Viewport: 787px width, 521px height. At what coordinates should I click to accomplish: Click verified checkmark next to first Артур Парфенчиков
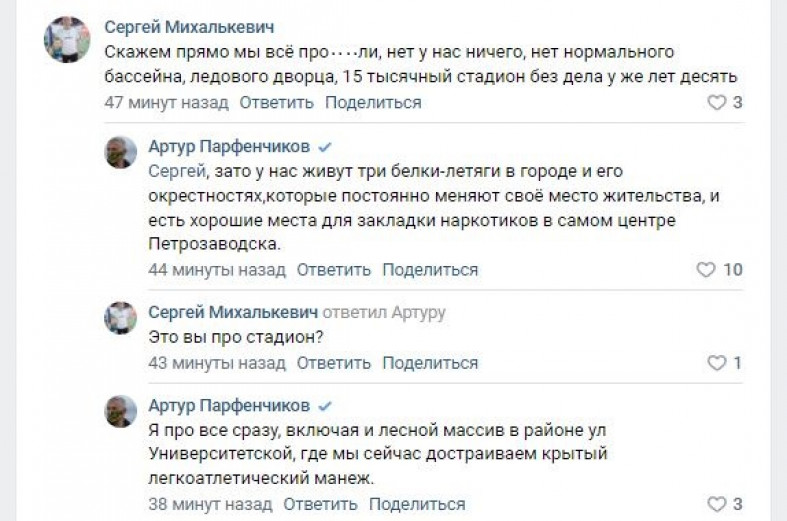pos(325,147)
